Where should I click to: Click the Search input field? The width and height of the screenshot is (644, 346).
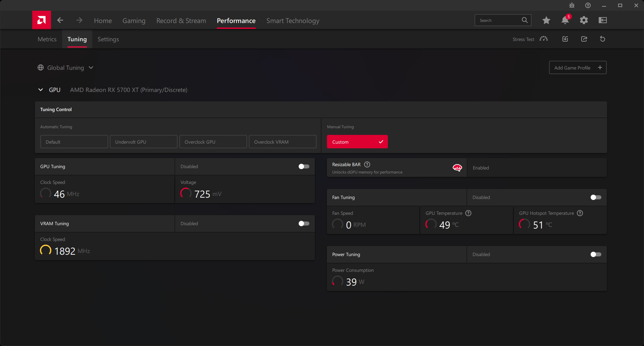coord(503,20)
